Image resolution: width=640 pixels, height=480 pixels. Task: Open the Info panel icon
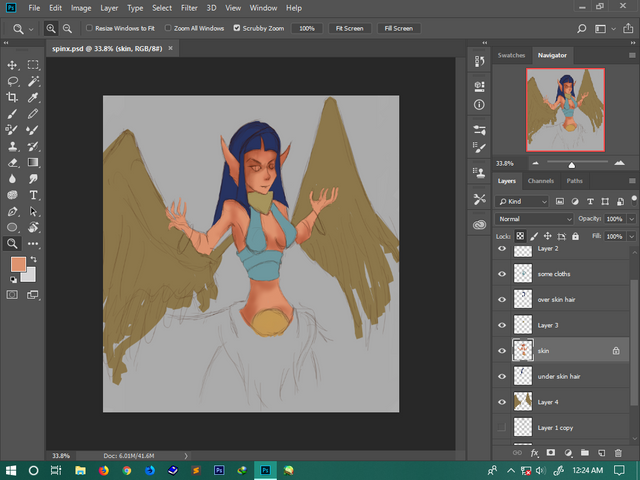click(479, 105)
